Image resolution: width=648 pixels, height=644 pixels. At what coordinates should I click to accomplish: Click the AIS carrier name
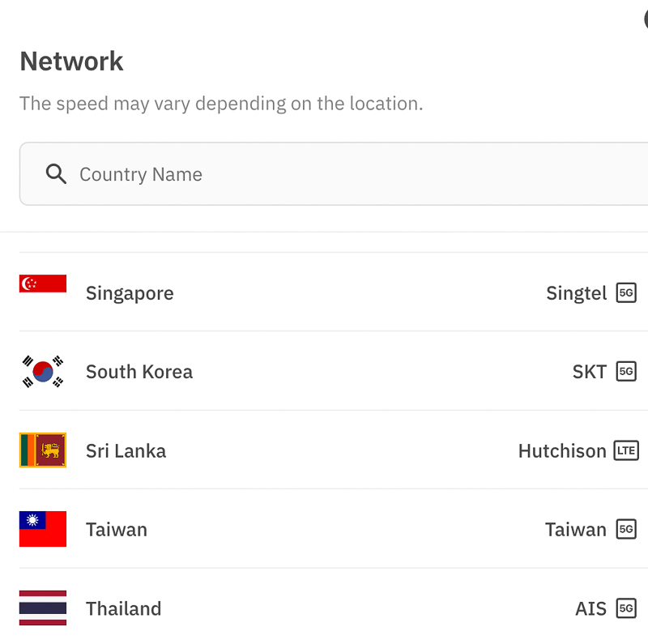pos(592,608)
